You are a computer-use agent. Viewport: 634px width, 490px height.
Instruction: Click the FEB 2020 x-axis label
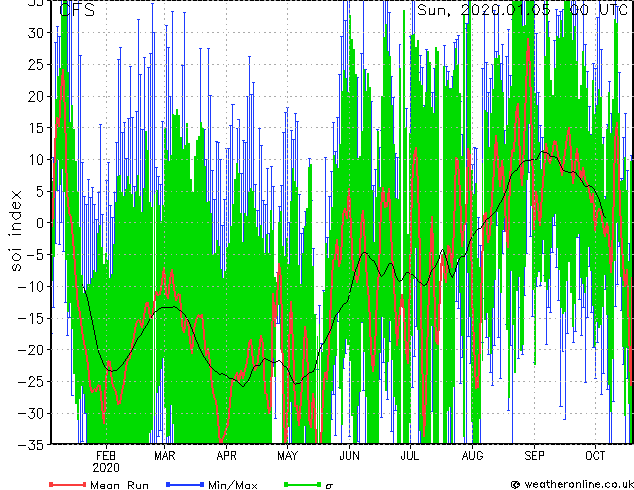coord(106,462)
